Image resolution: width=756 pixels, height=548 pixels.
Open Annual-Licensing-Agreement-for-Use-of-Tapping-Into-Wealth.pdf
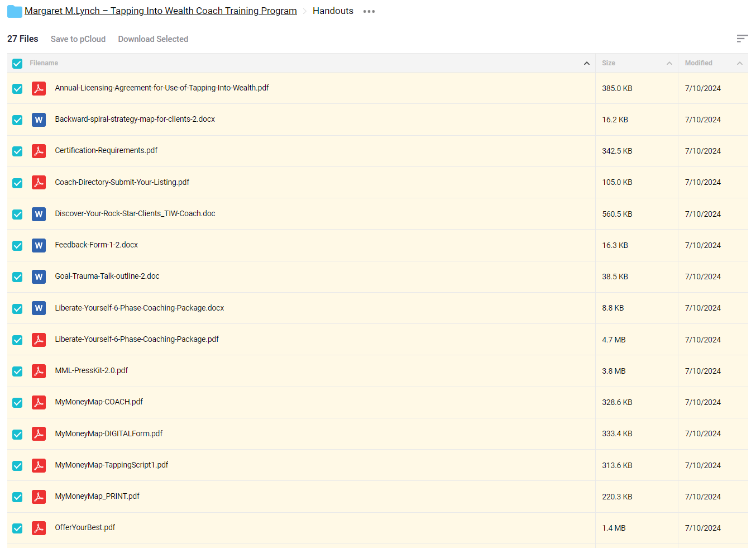pyautogui.click(x=162, y=88)
